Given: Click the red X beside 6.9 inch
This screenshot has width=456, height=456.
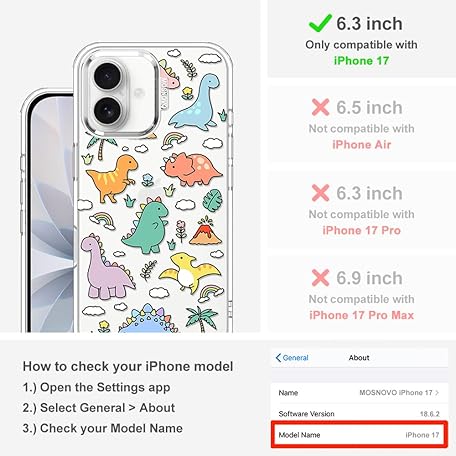Looking at the screenshot, I should tap(320, 278).
